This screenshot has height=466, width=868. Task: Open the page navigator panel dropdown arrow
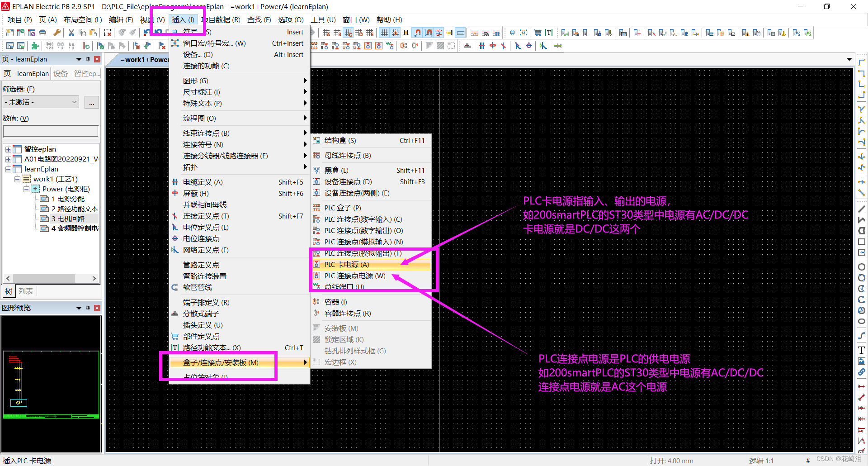tap(79, 59)
